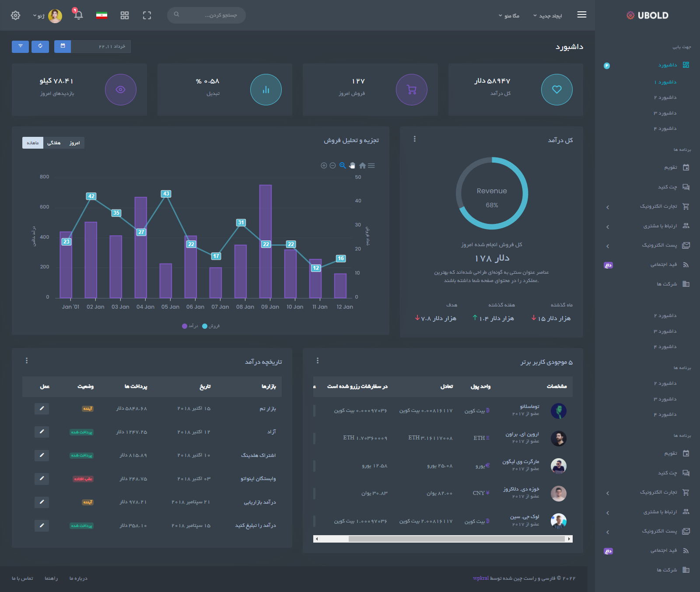This screenshot has height=592, width=700.
Task: Toggle fullscreen mode from the top bar
Action: pyautogui.click(x=147, y=15)
